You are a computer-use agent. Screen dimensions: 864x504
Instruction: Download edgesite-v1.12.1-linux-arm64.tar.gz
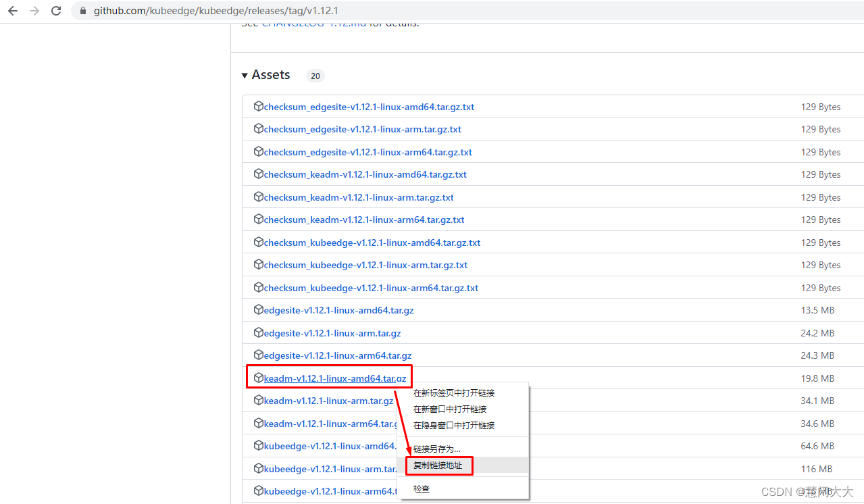point(338,355)
